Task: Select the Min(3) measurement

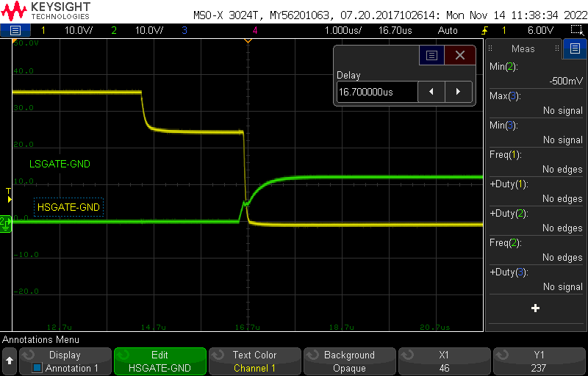Action: (537, 132)
